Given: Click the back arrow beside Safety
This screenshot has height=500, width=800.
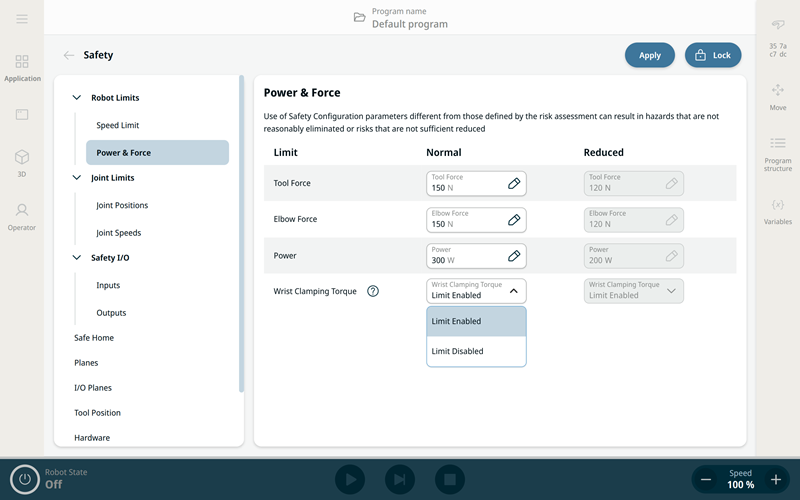Looking at the screenshot, I should coord(69,56).
